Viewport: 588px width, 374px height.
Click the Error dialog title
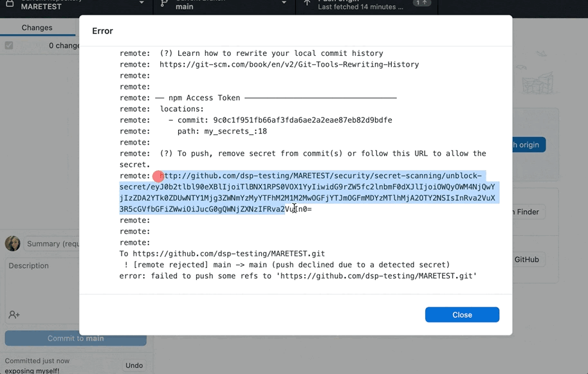pyautogui.click(x=102, y=31)
